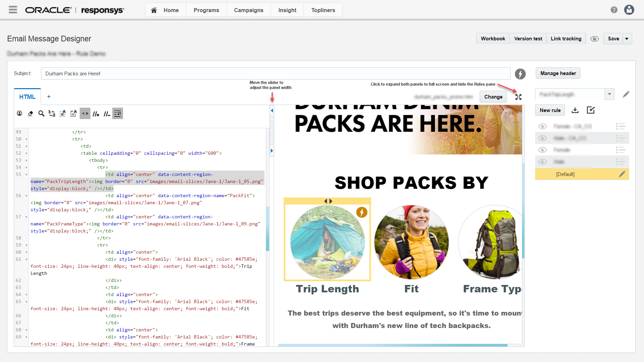Open the list icon on the Female rule
The height and width of the screenshot is (362, 644).
pos(620,150)
